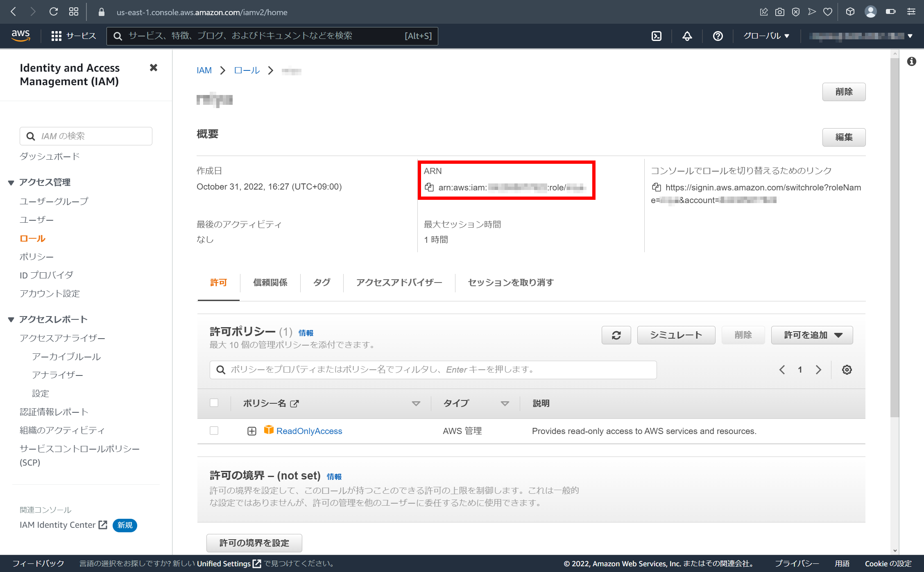Click the browser back arrow
The width and height of the screenshot is (924, 572).
pos(14,12)
